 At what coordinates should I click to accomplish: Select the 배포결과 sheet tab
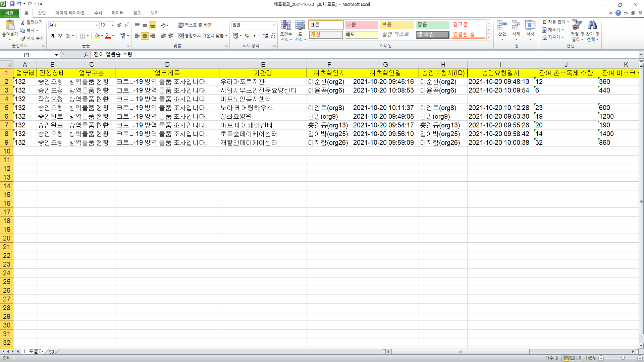(34, 351)
